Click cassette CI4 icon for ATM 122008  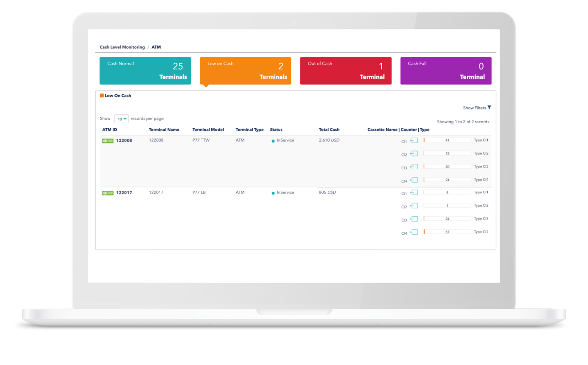414,180
